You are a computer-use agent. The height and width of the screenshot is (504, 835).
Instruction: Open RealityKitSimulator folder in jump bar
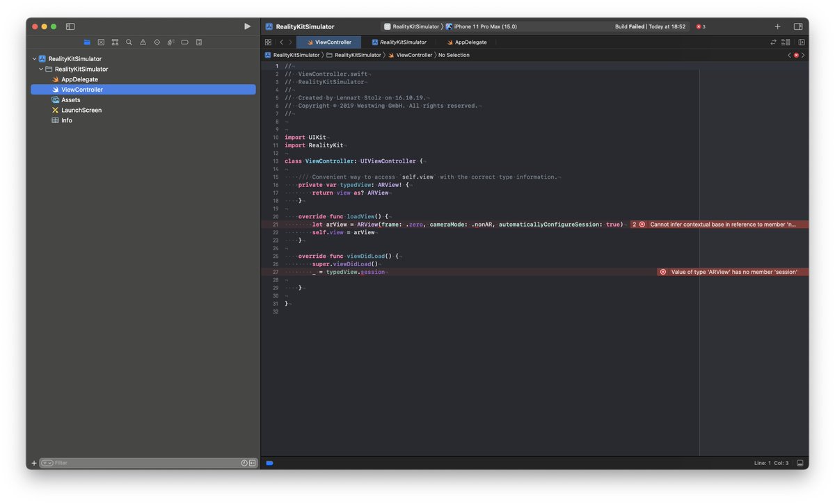coord(354,55)
